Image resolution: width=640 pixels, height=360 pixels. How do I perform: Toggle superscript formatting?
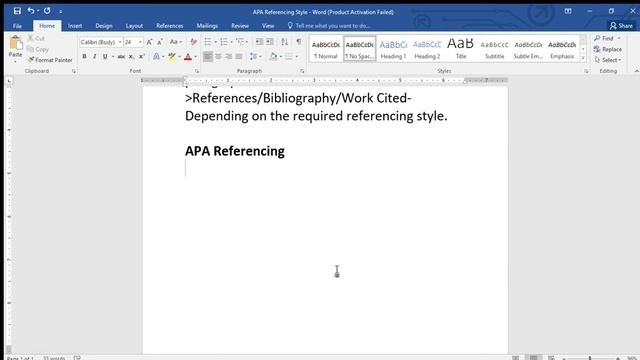[x=142, y=57]
